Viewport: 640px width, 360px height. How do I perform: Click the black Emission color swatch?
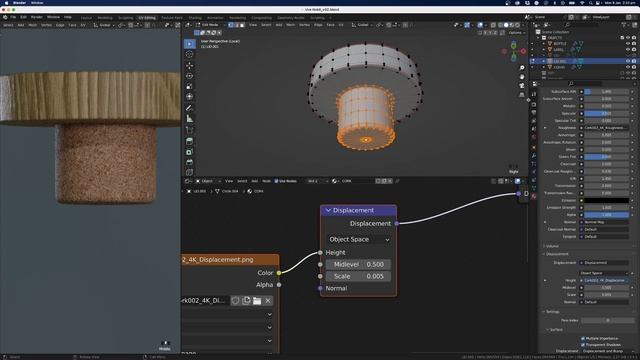tap(607, 200)
